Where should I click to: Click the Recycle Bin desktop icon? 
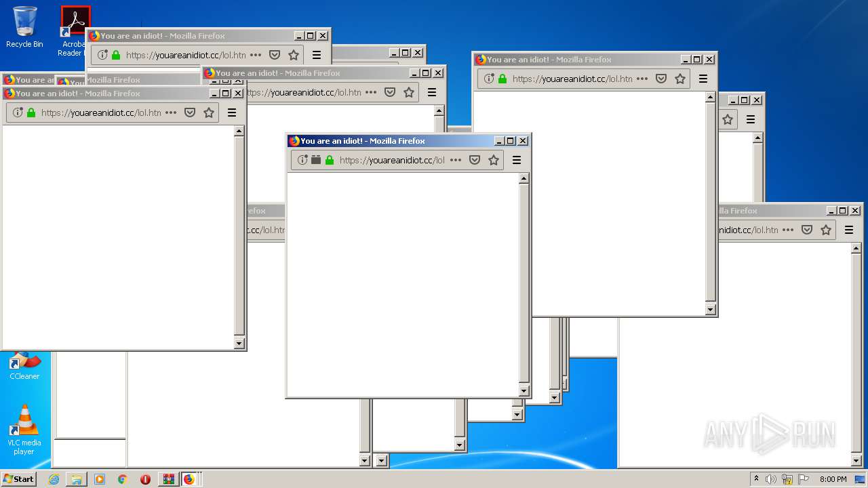pos(24,27)
